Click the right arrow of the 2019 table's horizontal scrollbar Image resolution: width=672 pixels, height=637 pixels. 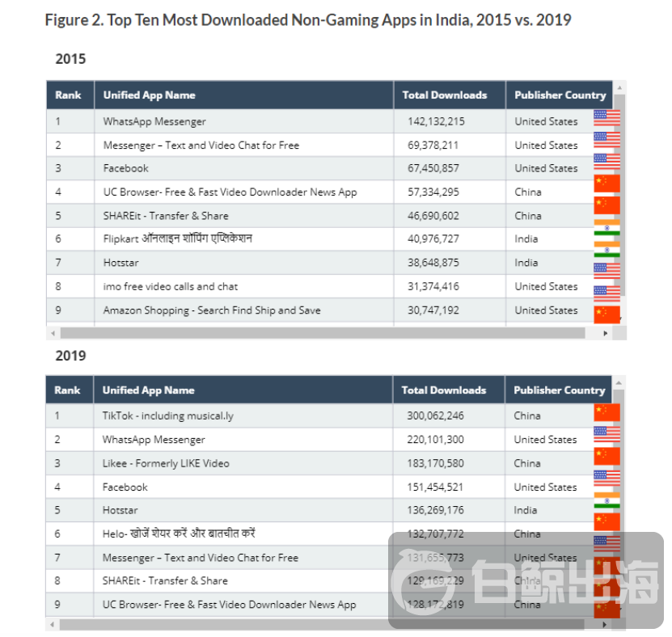[x=604, y=625]
